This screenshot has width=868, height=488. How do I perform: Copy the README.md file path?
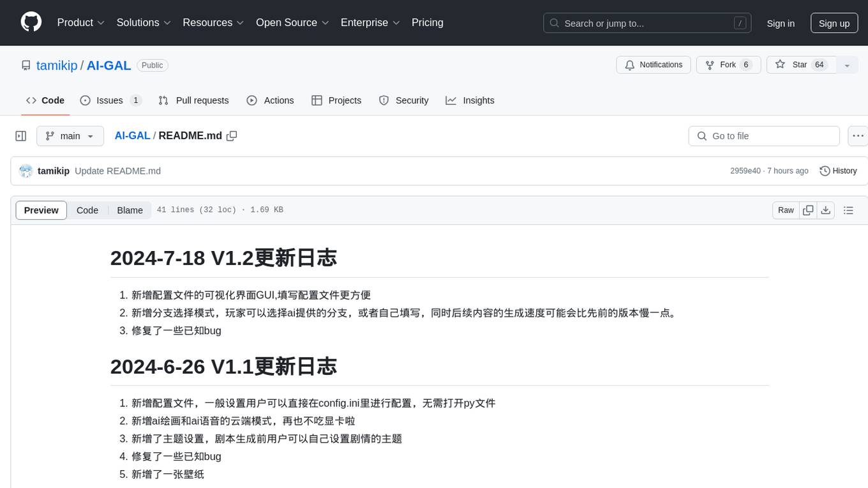[232, 135]
